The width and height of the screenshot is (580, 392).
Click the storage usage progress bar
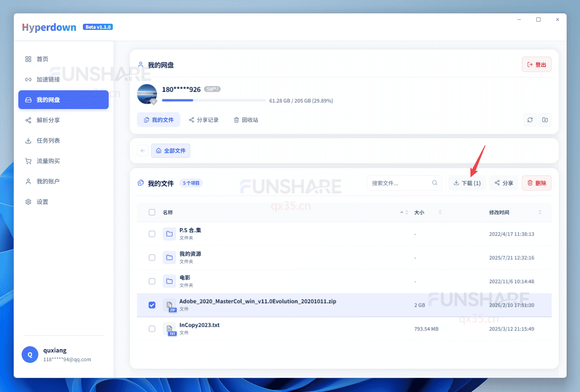click(214, 100)
